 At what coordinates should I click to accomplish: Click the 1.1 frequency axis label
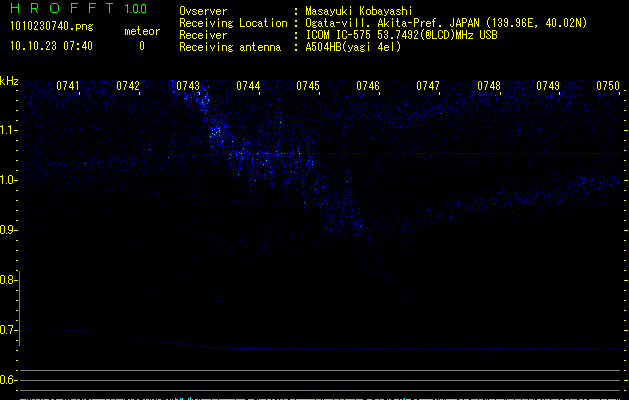coord(8,130)
